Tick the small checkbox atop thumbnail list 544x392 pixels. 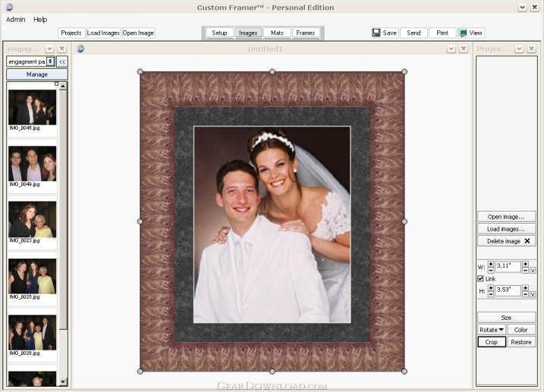(x=57, y=83)
